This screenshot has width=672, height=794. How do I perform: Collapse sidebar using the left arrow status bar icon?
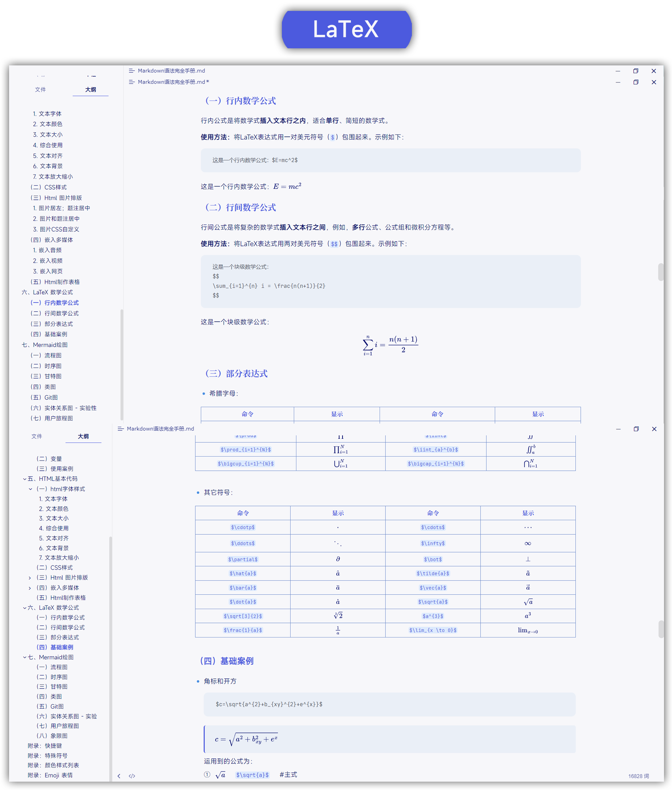click(119, 775)
